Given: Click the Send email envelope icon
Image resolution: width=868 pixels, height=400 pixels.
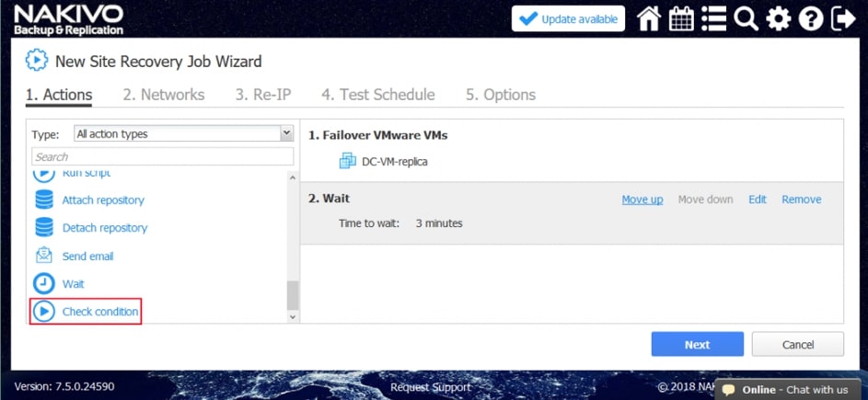Looking at the screenshot, I should point(43,256).
